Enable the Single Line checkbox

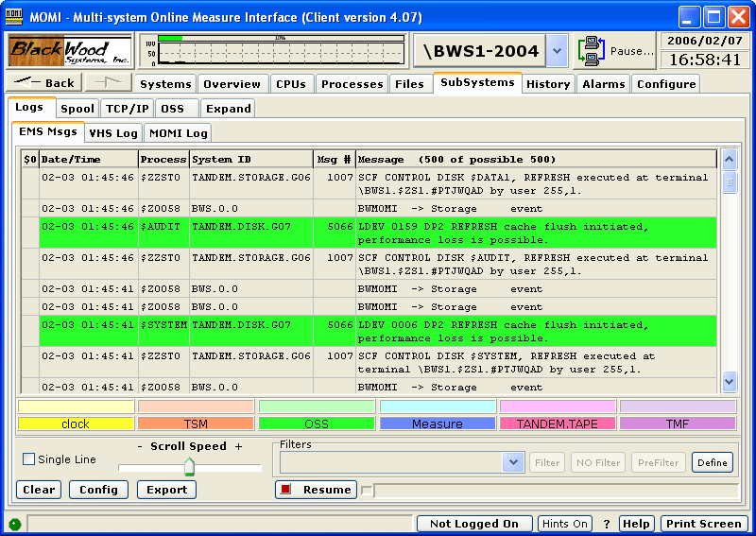click(x=28, y=459)
